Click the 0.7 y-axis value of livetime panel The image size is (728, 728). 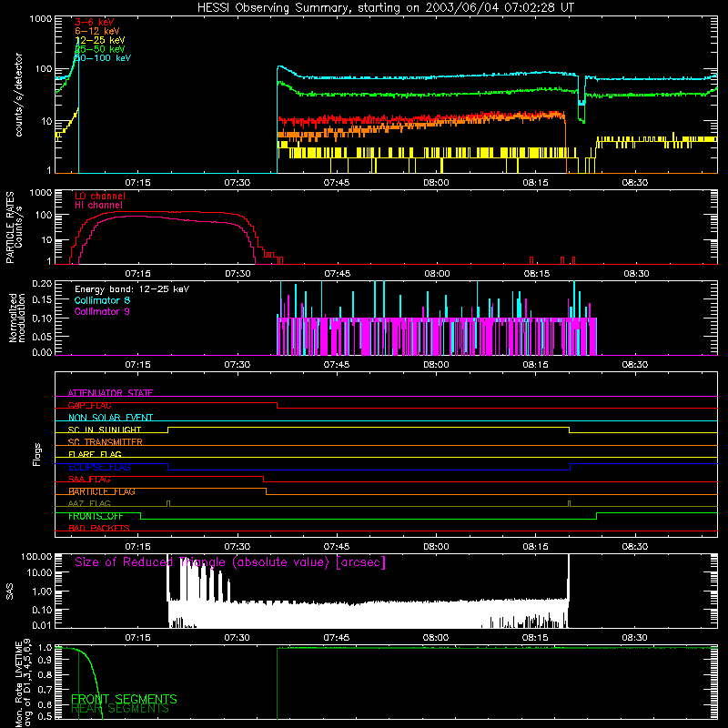pyautogui.click(x=45, y=690)
